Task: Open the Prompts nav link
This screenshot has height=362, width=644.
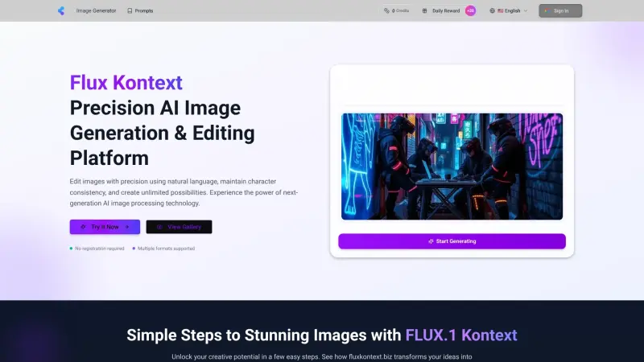Action: pos(140,10)
